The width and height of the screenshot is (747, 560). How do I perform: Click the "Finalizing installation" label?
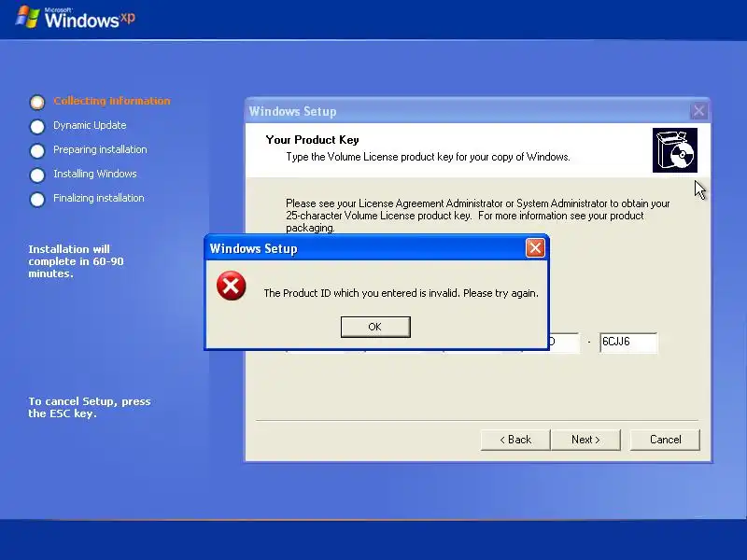99,198
